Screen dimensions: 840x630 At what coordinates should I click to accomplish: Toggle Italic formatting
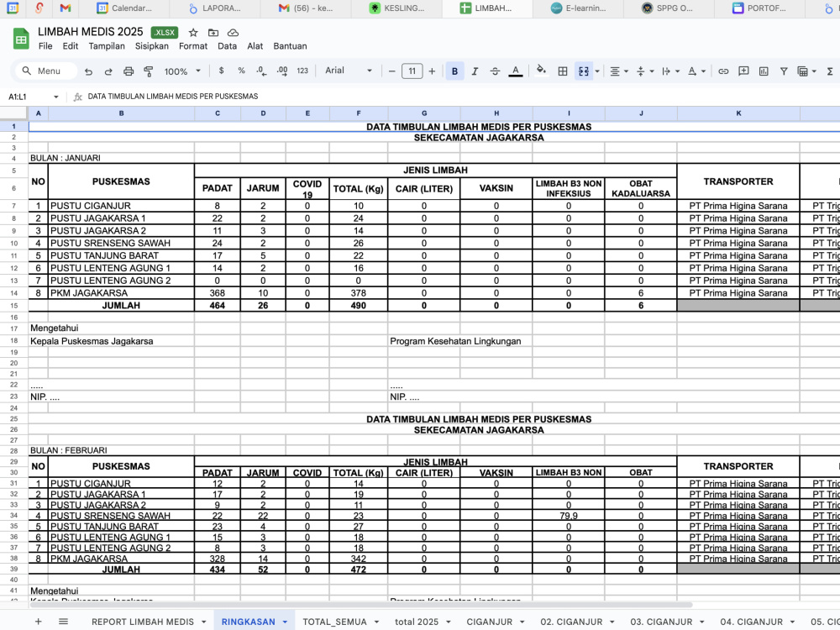(475, 71)
